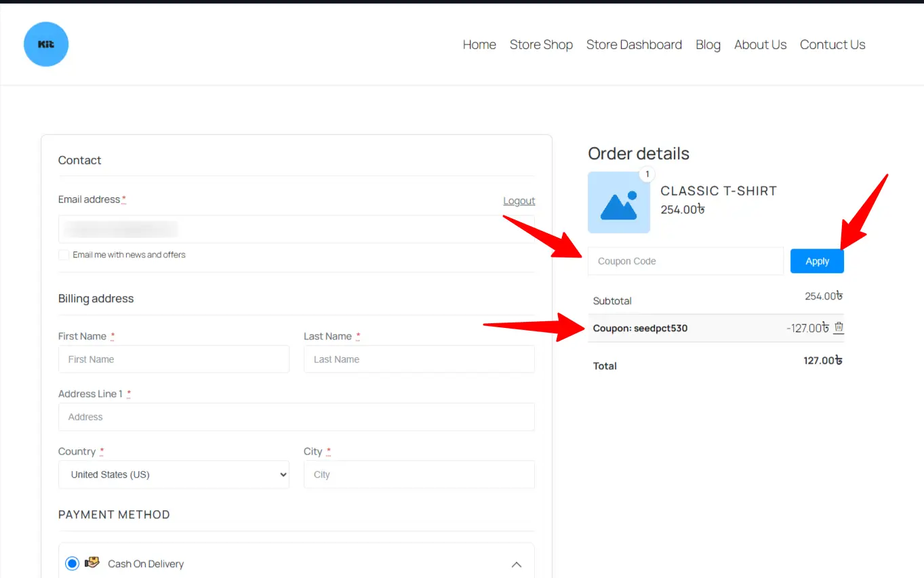The image size is (924, 578).
Task: Click the Apply coupon button
Action: [x=817, y=261]
